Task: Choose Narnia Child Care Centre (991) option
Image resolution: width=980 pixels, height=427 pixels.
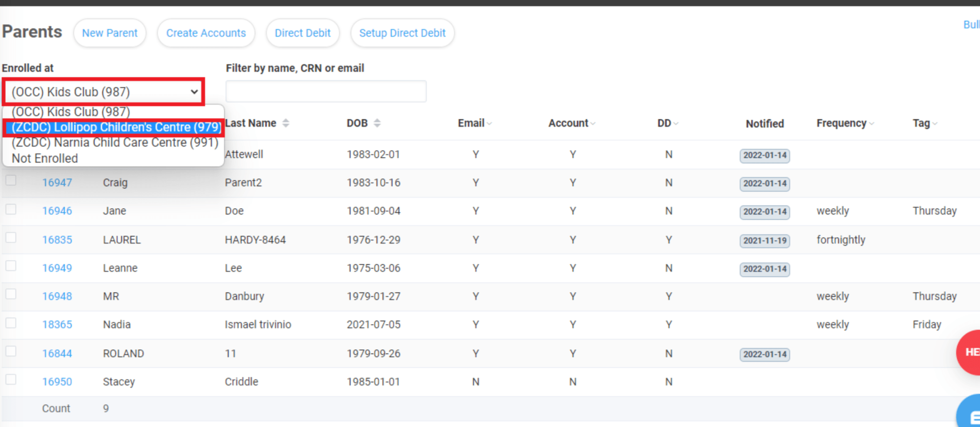Action: (114, 142)
